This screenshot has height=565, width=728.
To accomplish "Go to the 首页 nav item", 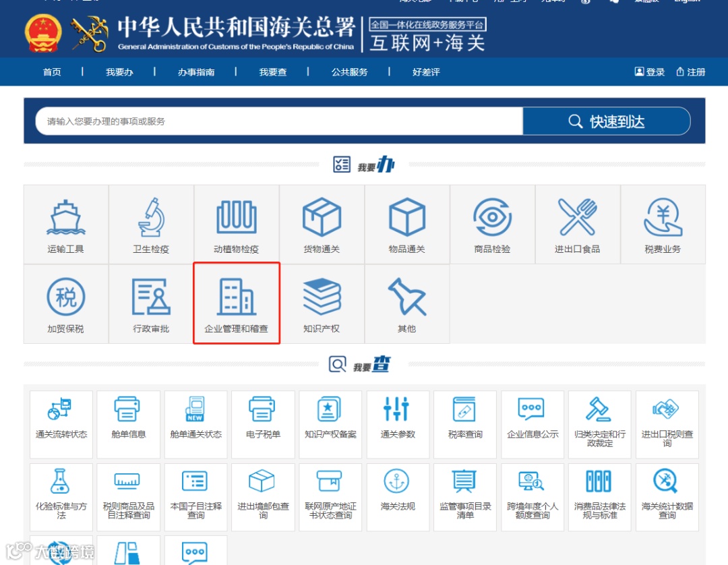I will pyautogui.click(x=52, y=72).
